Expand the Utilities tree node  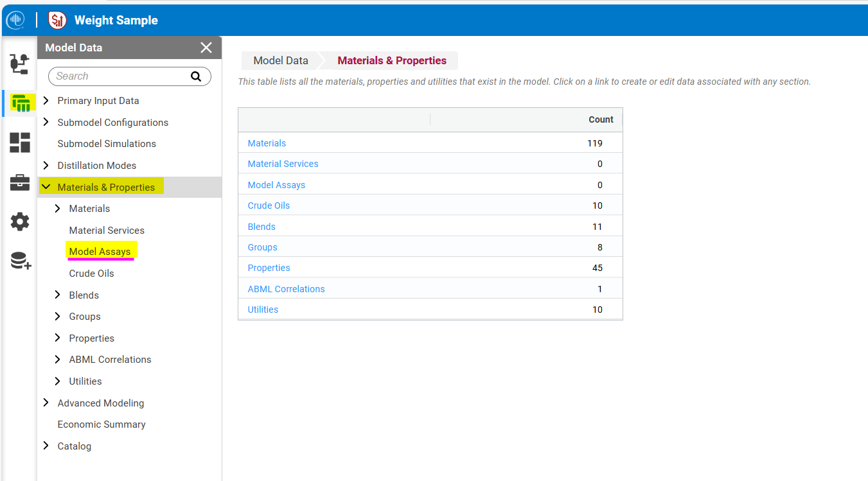pos(58,381)
